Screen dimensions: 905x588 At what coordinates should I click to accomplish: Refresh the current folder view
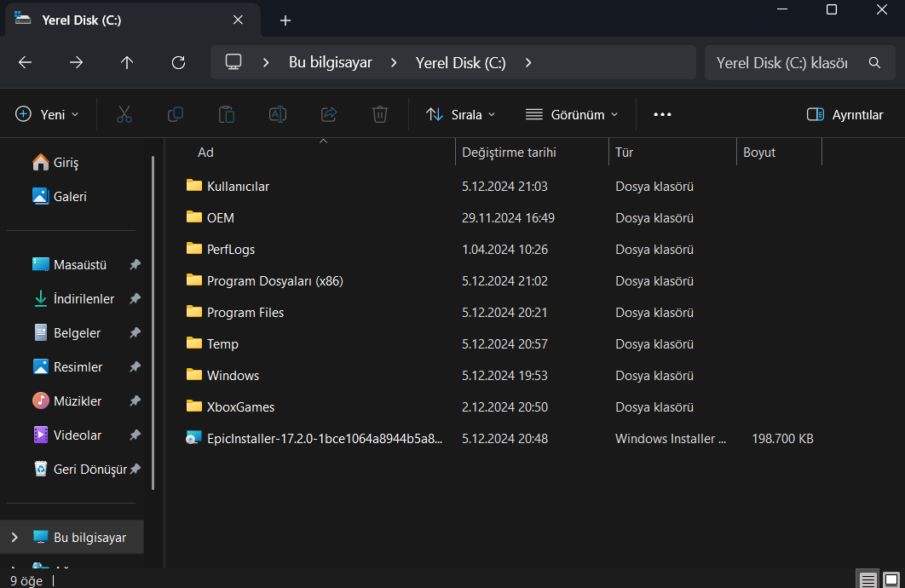coord(178,62)
